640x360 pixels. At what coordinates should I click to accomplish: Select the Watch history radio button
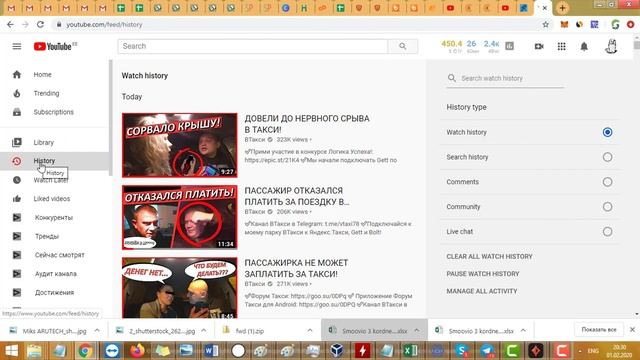pos(607,132)
